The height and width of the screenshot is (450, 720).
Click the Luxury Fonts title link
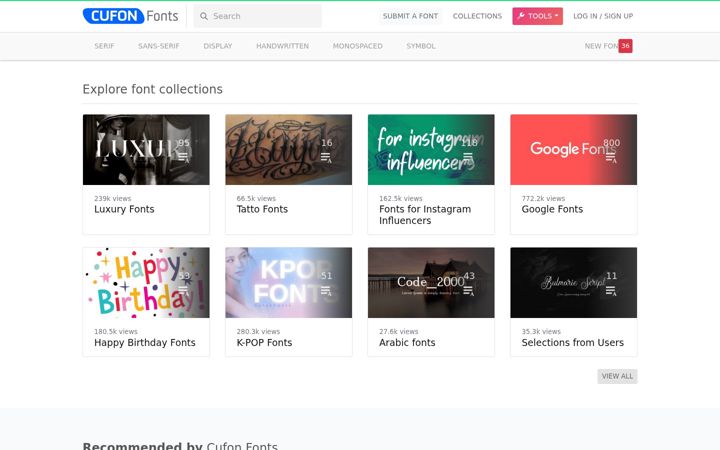124,209
